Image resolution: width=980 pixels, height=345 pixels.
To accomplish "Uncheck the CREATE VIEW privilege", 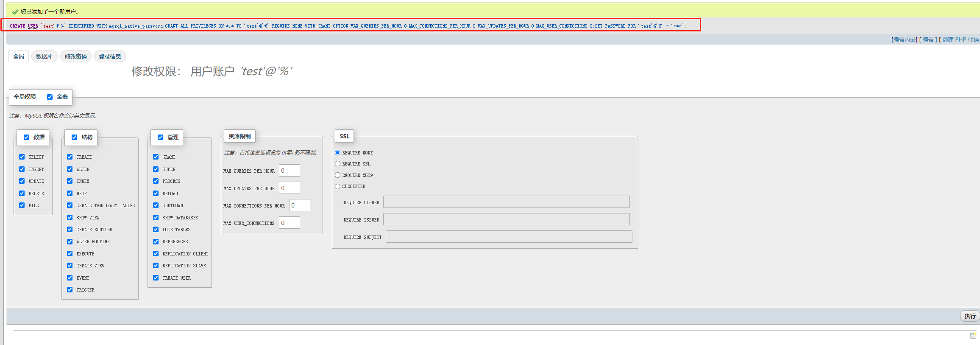I will click(x=70, y=265).
